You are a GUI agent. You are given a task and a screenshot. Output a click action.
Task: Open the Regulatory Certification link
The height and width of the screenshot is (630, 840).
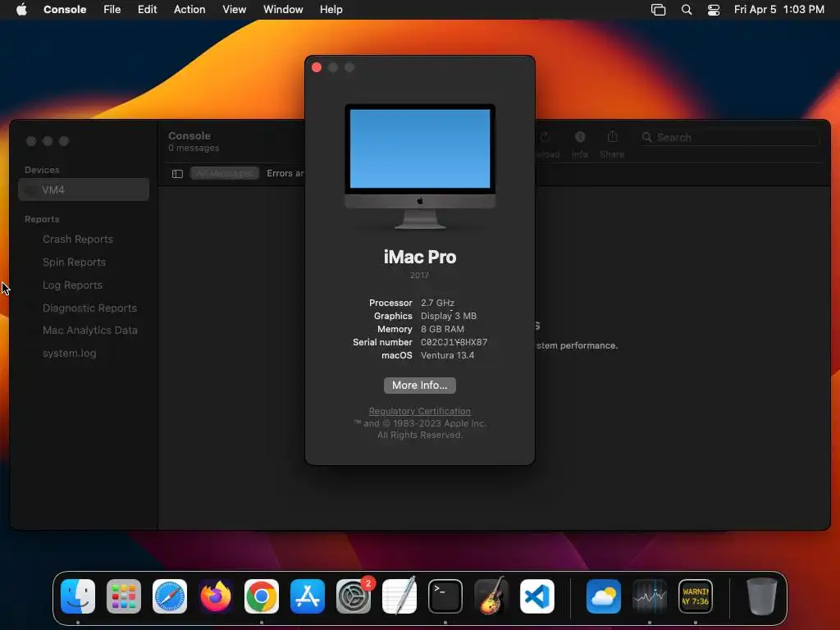tap(419, 411)
